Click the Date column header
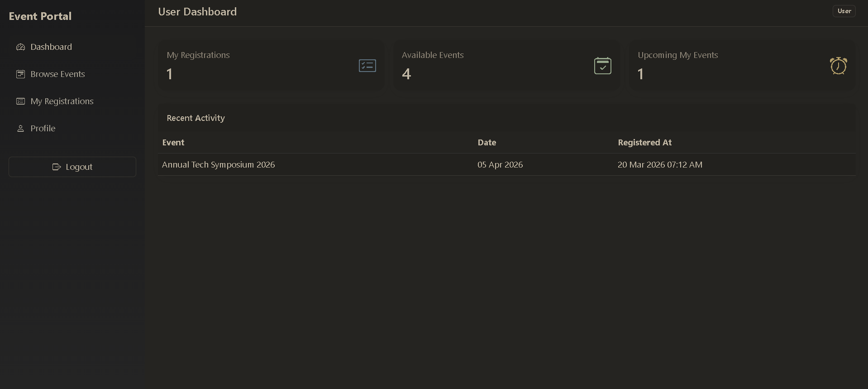 coord(487,143)
